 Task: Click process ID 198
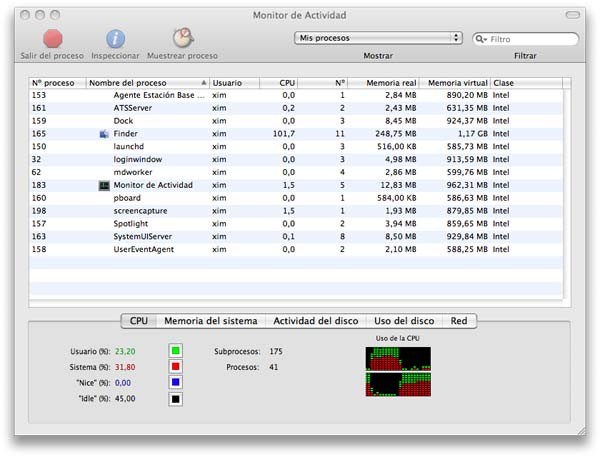39,211
